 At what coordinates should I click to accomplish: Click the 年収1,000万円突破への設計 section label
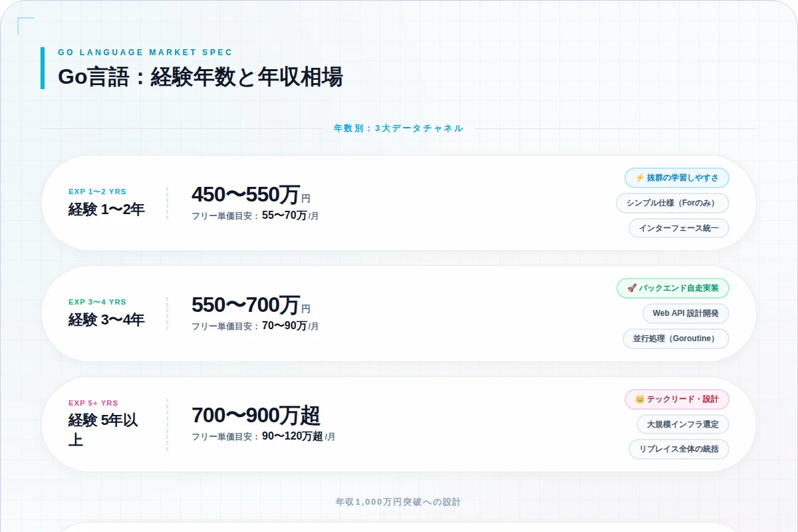[x=398, y=501]
